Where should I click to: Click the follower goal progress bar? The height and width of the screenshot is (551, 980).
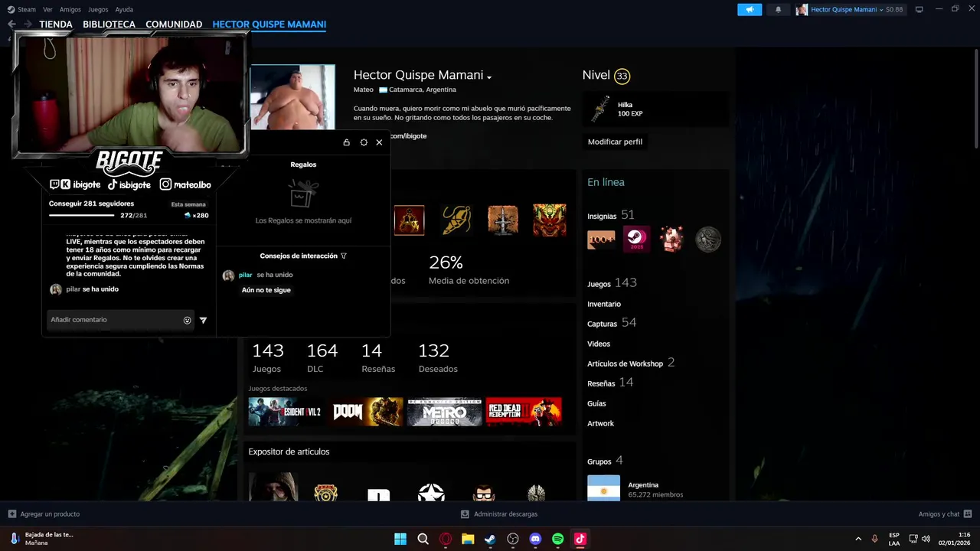click(81, 216)
